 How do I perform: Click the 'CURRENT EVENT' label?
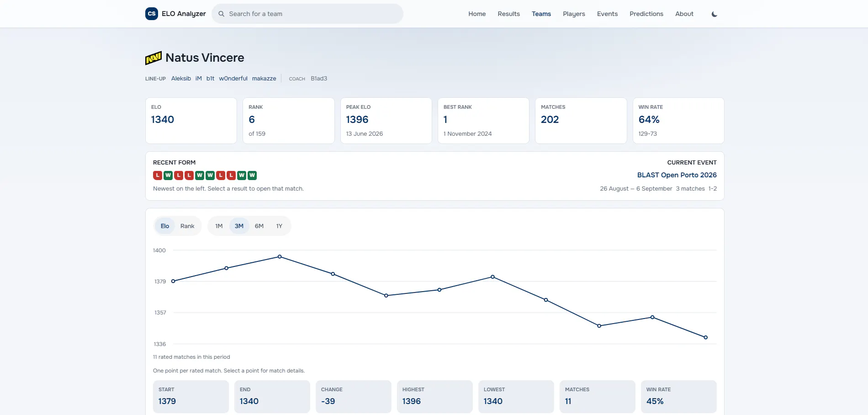coord(692,163)
